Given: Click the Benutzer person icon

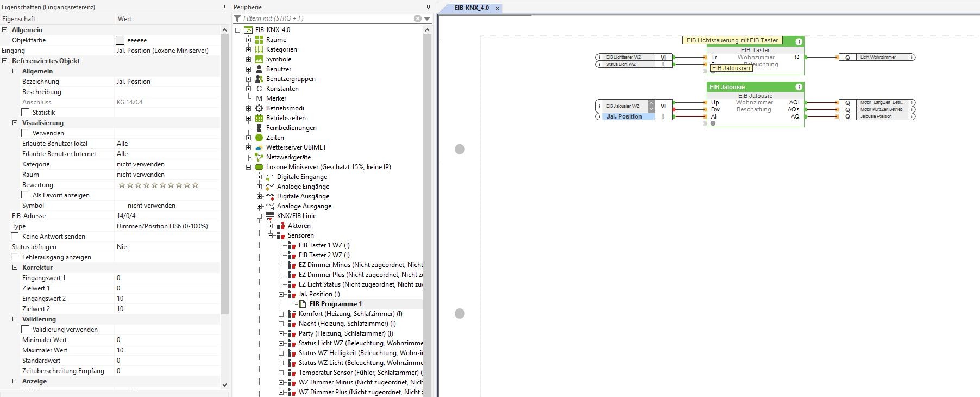Looking at the screenshot, I should coord(259,69).
